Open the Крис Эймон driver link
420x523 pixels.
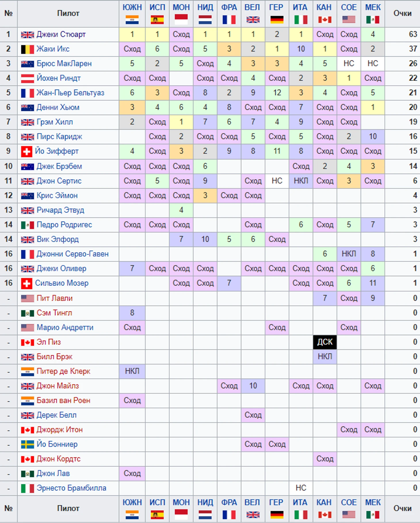(57, 196)
